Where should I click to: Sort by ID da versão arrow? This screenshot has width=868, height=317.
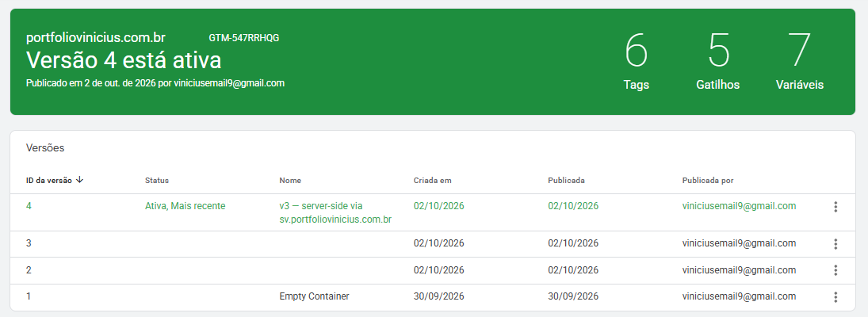point(79,180)
